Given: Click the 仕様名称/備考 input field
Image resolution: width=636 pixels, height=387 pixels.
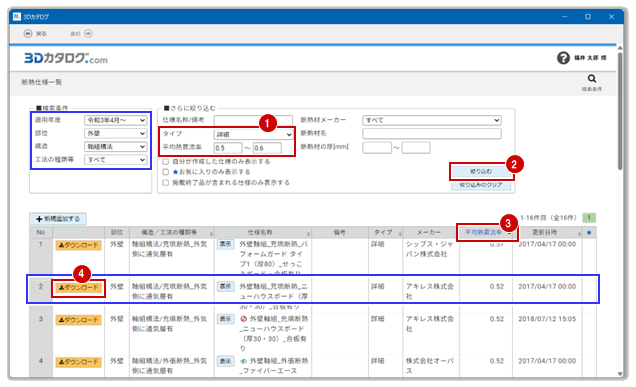Looking at the screenshot, I should pyautogui.click(x=254, y=120).
